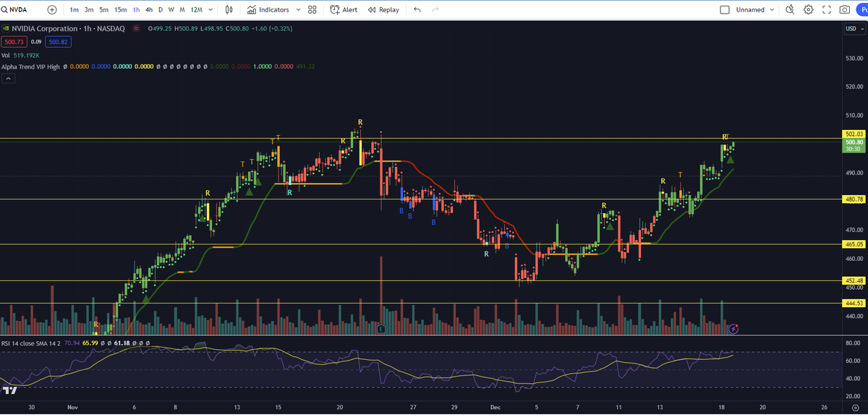Click the 452.48 price line label

[854, 281]
